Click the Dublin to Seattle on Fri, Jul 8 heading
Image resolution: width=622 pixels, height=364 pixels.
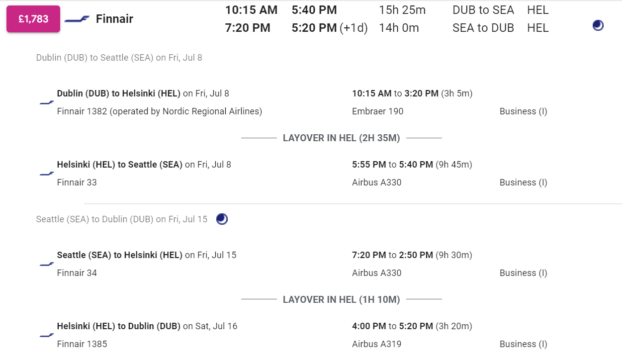(119, 58)
